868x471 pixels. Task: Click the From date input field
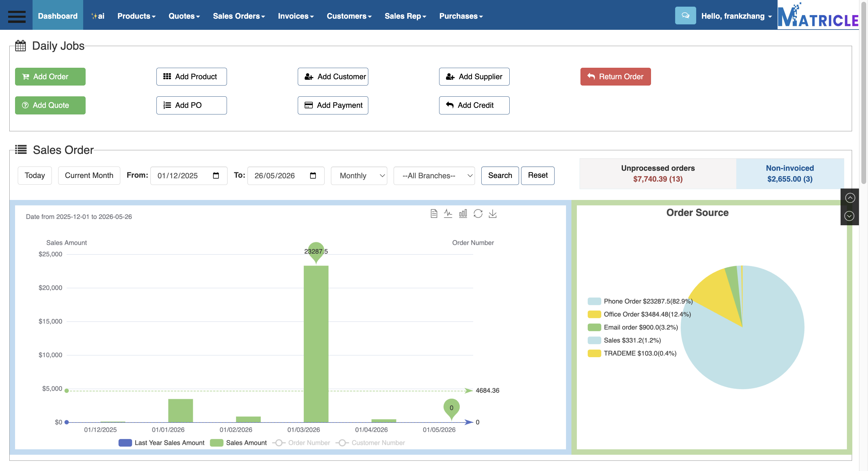pos(189,175)
